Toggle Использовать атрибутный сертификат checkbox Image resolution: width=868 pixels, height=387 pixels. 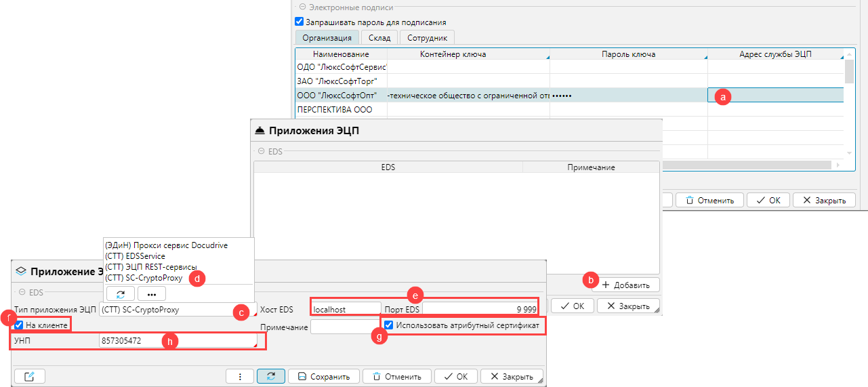click(388, 325)
